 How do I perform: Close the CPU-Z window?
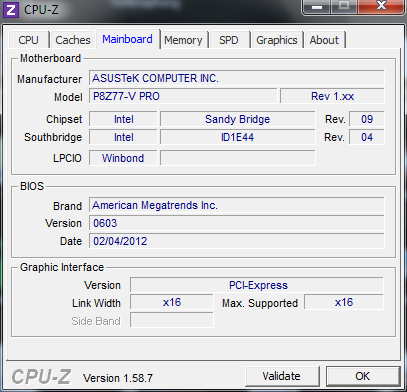(x=381, y=6)
